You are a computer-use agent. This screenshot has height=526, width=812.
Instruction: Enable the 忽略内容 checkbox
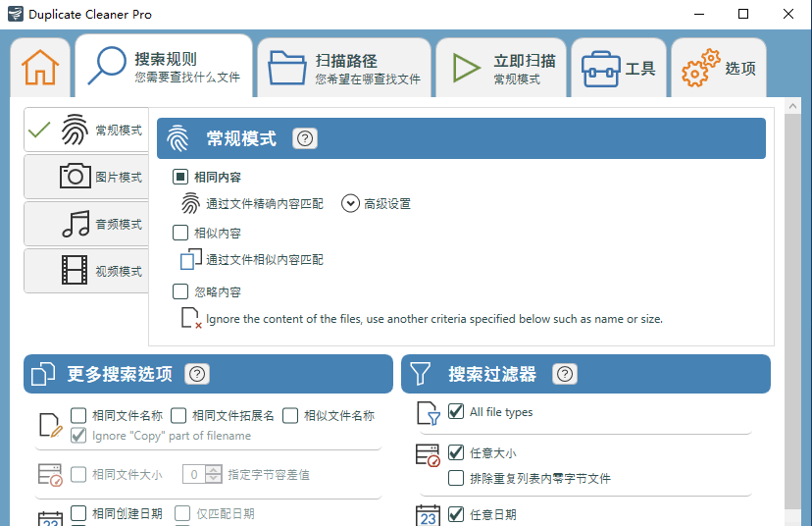pyautogui.click(x=180, y=291)
